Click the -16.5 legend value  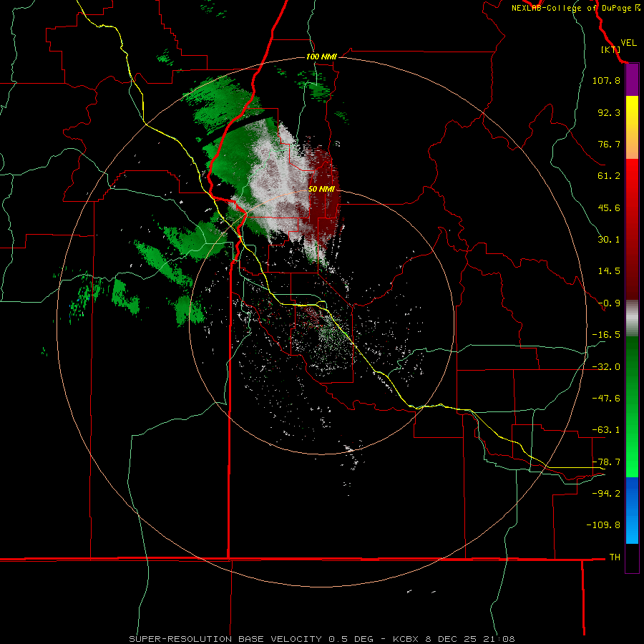tap(606, 335)
